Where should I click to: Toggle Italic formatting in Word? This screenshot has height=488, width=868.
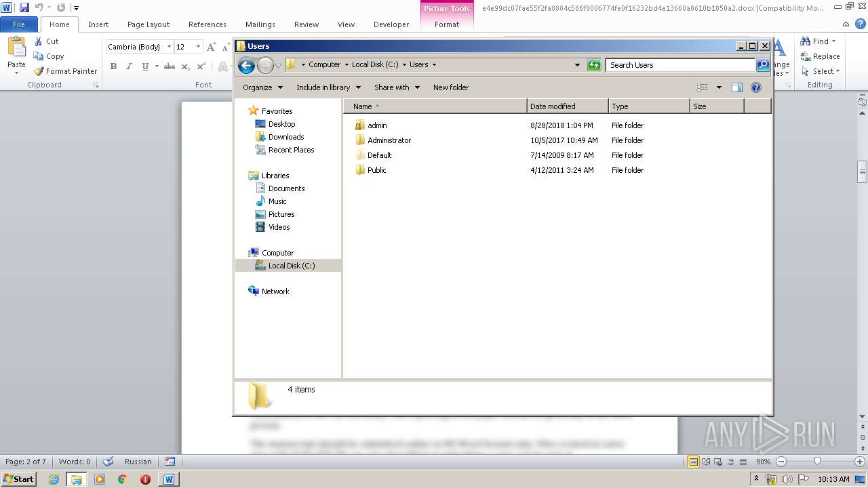pyautogui.click(x=129, y=66)
